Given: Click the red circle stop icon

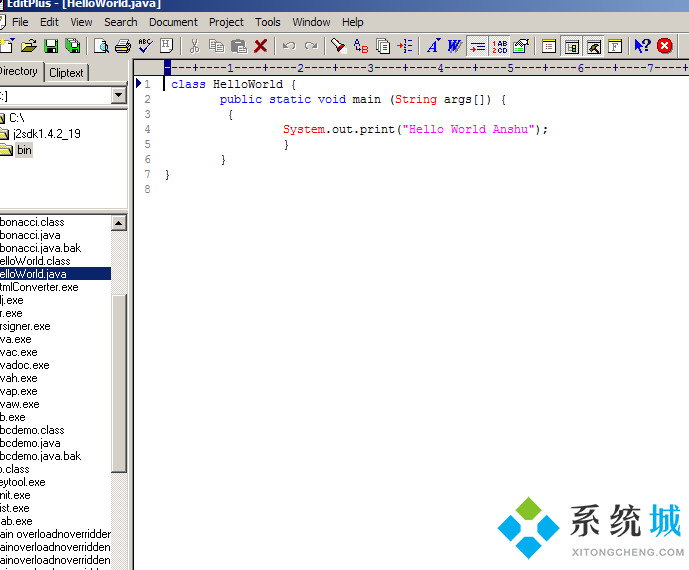Looking at the screenshot, I should pos(665,46).
